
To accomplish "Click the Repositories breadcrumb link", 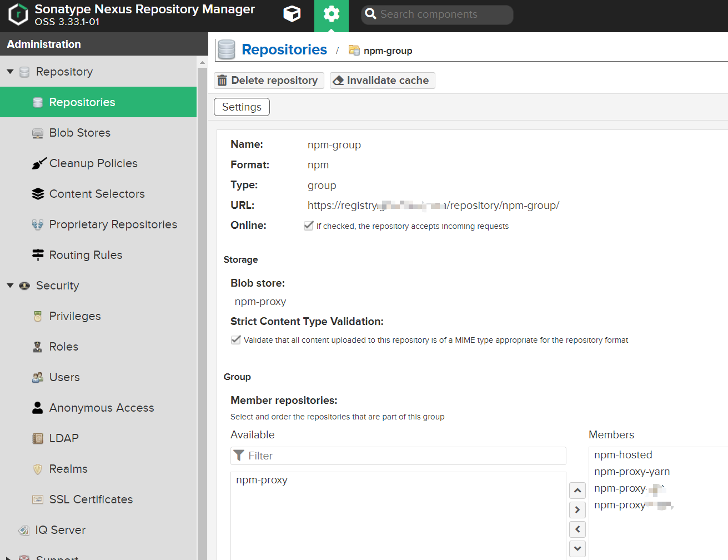I will point(284,49).
